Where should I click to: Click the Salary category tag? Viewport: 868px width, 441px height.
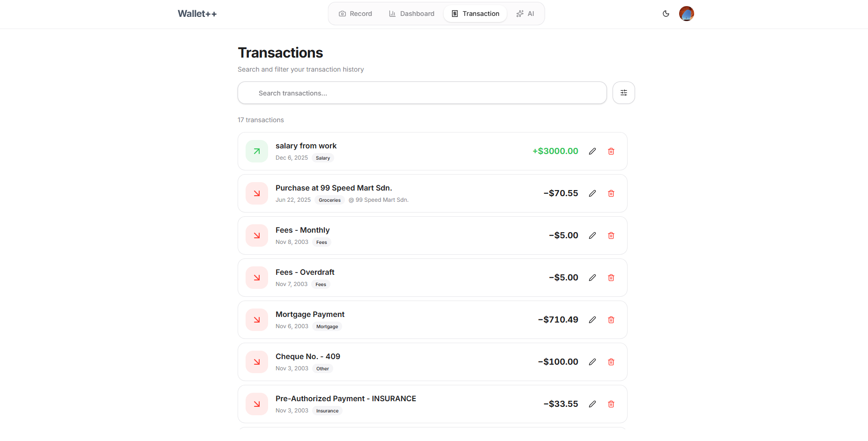pos(323,158)
